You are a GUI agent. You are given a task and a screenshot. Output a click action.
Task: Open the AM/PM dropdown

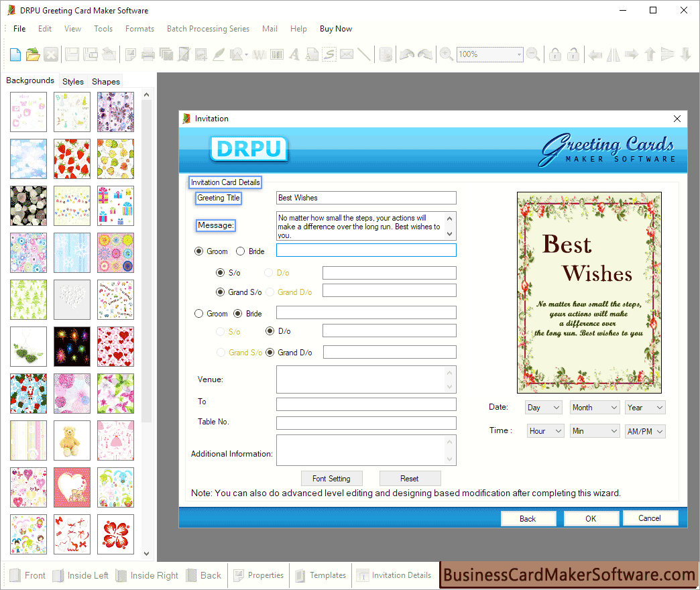coord(645,432)
